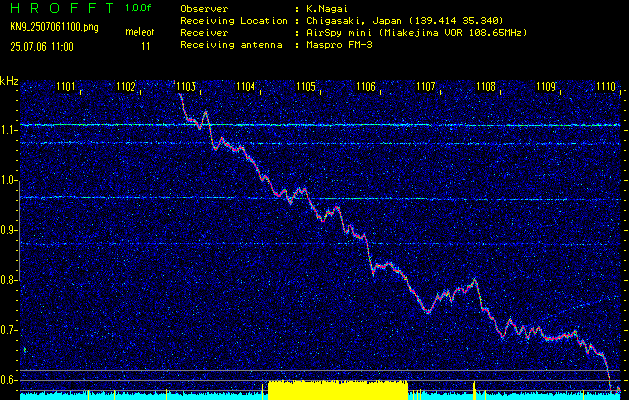The height and width of the screenshot is (400, 629).
Task: Click the 0.9 kHz axis label
Action: [9, 230]
